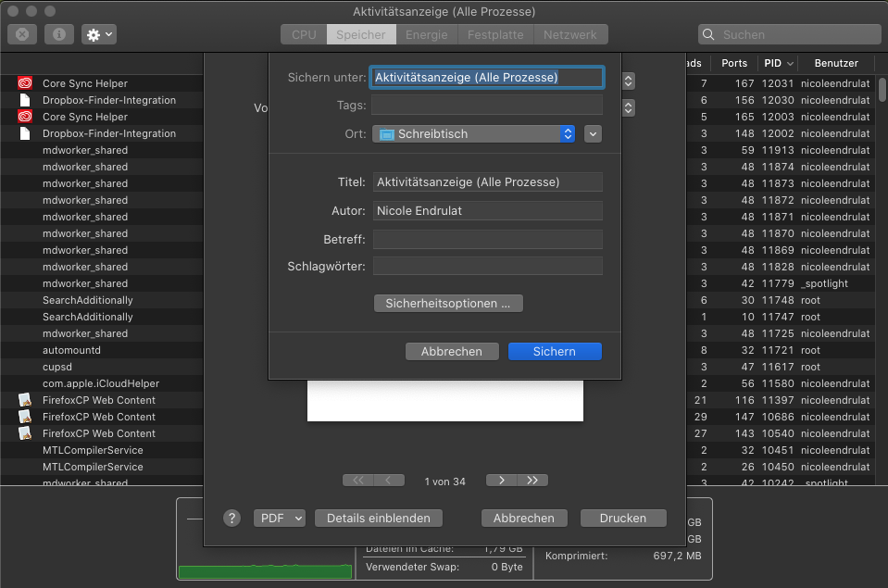The height and width of the screenshot is (588, 888).
Task: Click the Tags input field
Action: (x=487, y=105)
